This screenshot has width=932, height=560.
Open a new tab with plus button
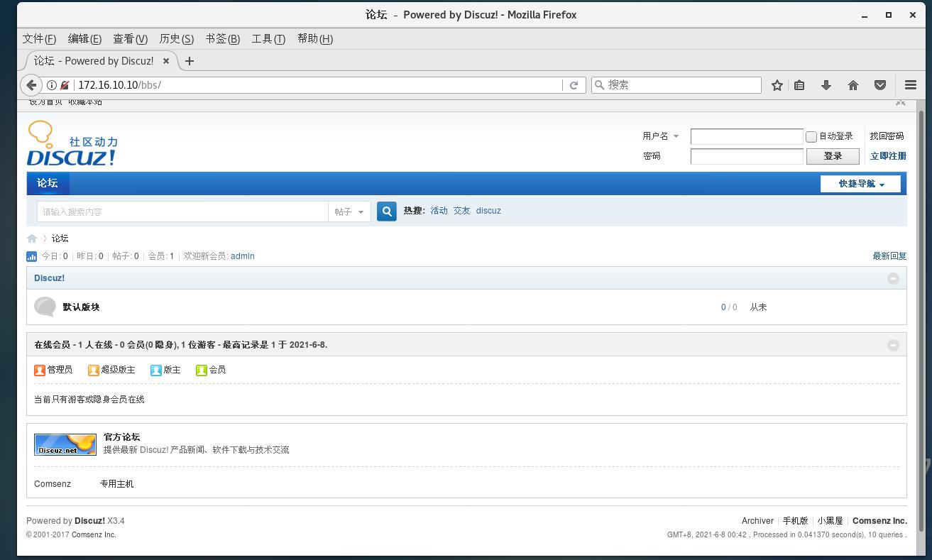(189, 61)
